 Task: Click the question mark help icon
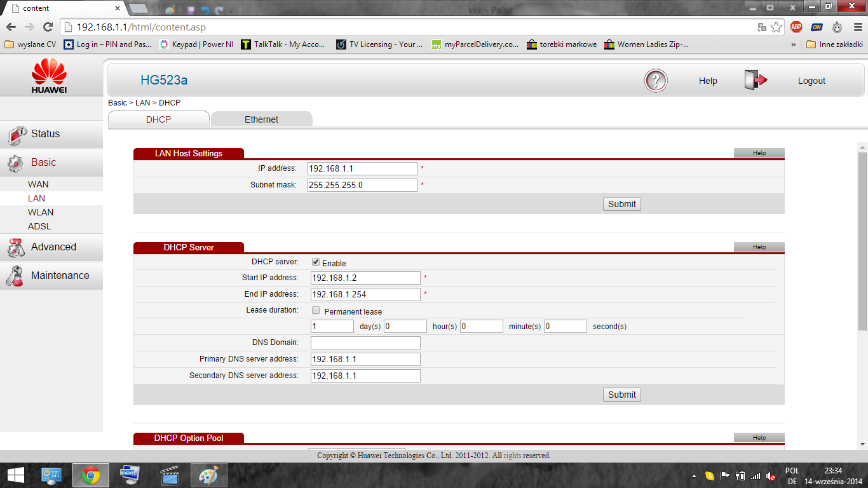pyautogui.click(x=656, y=81)
